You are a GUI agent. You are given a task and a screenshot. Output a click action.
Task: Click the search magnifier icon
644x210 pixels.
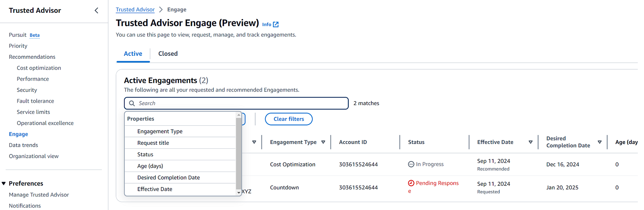coord(132,103)
